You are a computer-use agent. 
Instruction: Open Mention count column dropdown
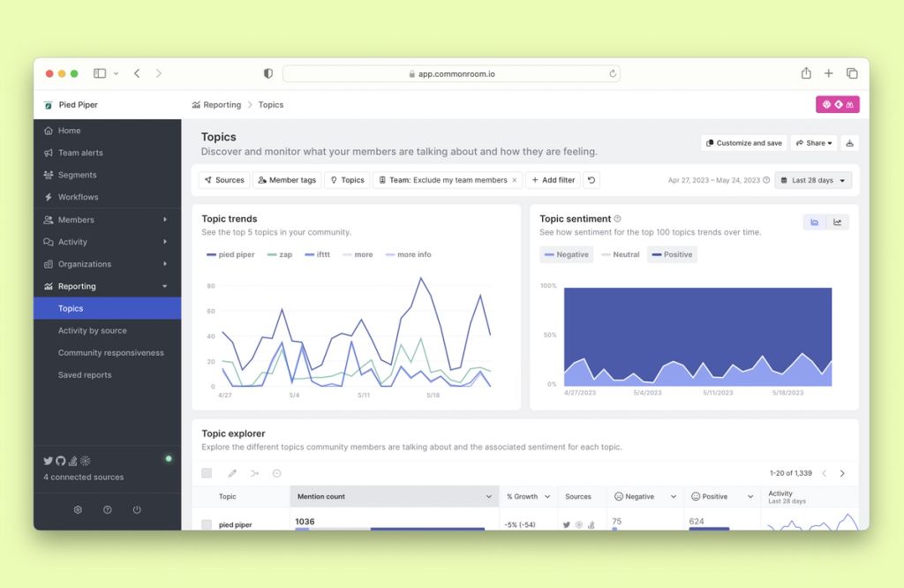pyautogui.click(x=488, y=496)
